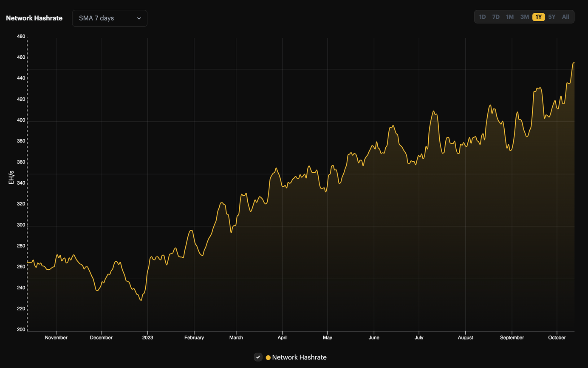Click the chevron arrow on the SMA selector
588x368 pixels.
click(139, 18)
